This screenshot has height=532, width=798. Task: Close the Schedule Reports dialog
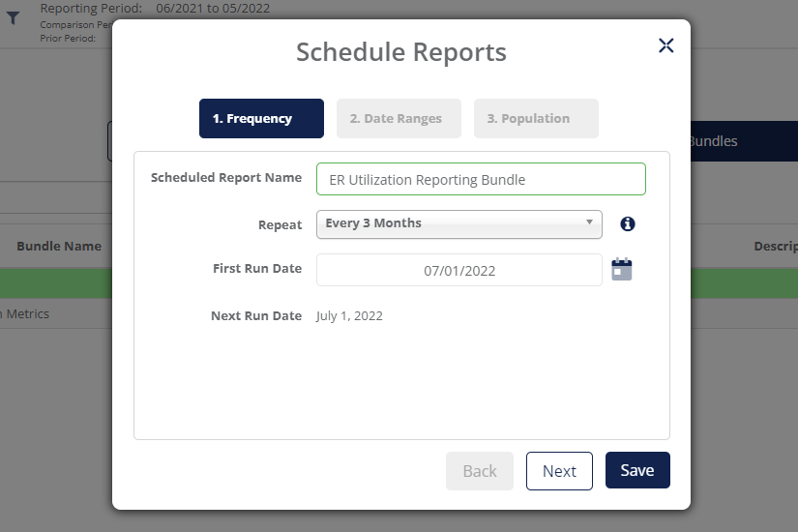[x=665, y=45]
